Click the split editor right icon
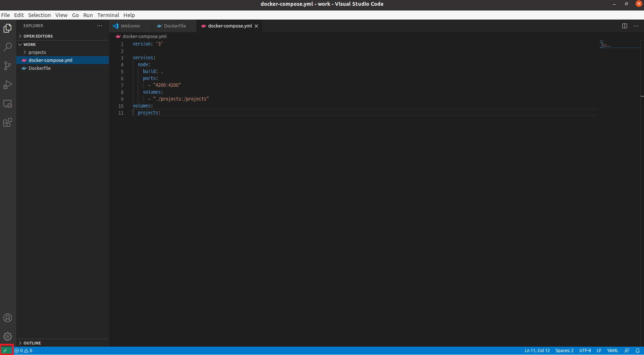The height and width of the screenshot is (355, 644). point(624,26)
